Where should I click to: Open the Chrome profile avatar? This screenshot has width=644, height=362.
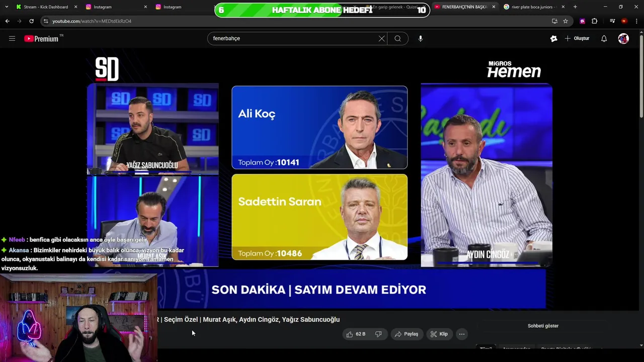pos(624,21)
